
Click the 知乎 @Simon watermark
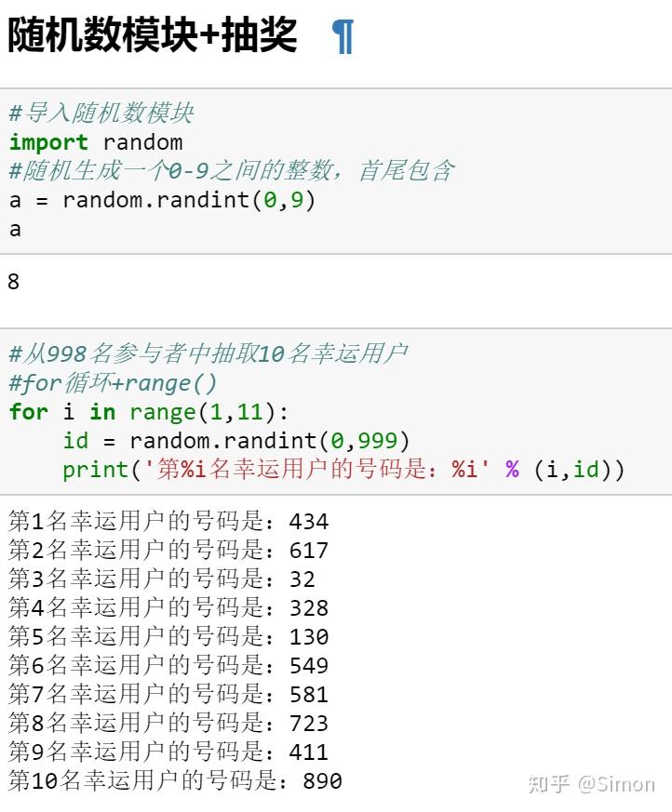point(591,783)
